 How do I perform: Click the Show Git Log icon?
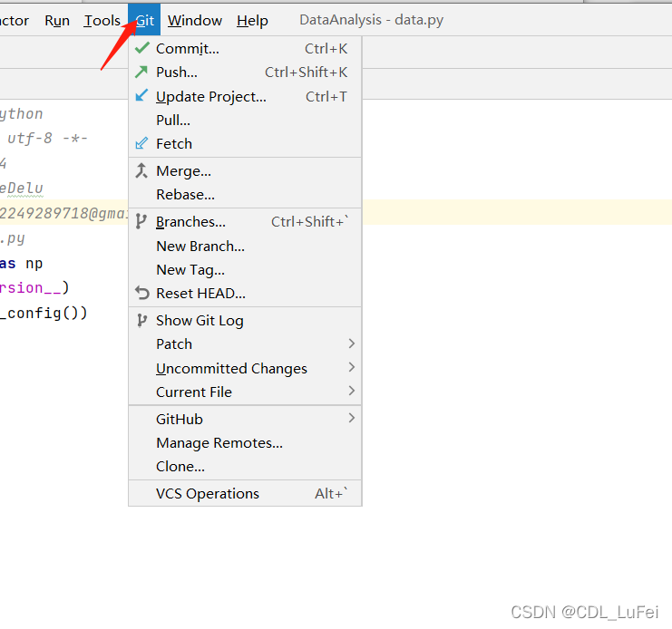[x=141, y=320]
